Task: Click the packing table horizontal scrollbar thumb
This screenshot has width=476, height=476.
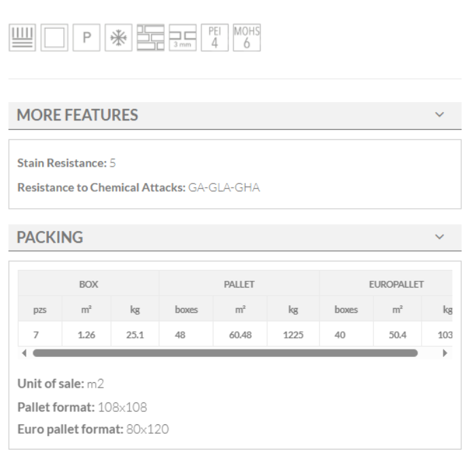Action: pos(224,354)
